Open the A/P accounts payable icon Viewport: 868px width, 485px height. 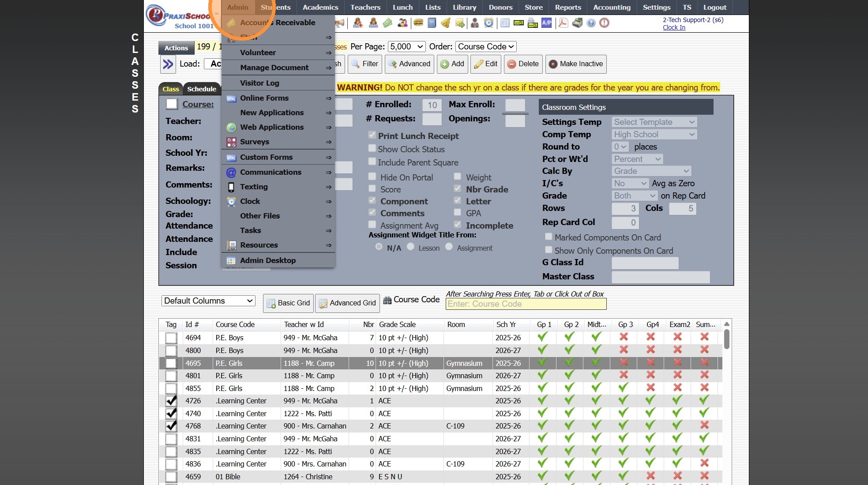[546, 23]
